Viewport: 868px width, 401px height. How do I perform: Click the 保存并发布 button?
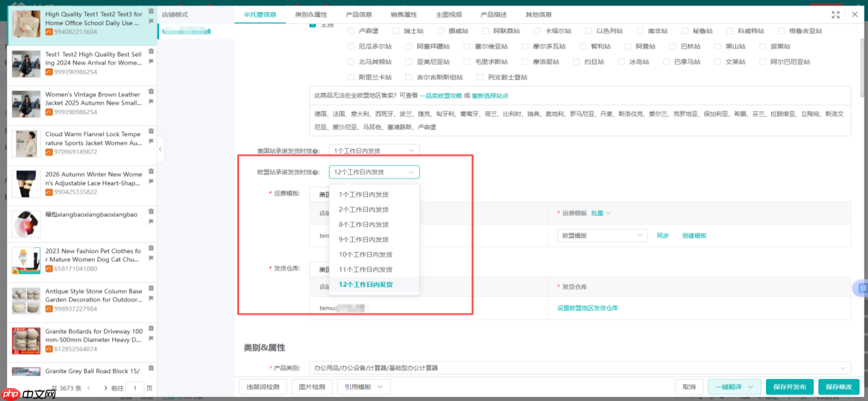789,387
